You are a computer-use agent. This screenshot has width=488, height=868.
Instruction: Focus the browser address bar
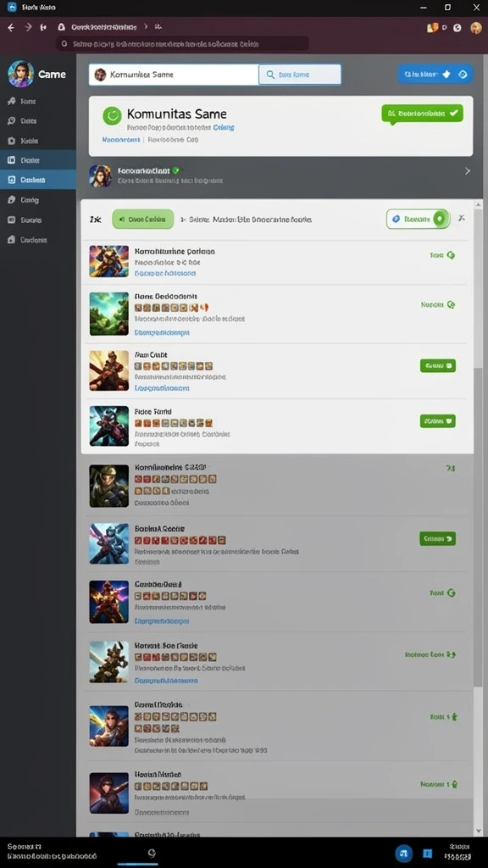(x=183, y=44)
